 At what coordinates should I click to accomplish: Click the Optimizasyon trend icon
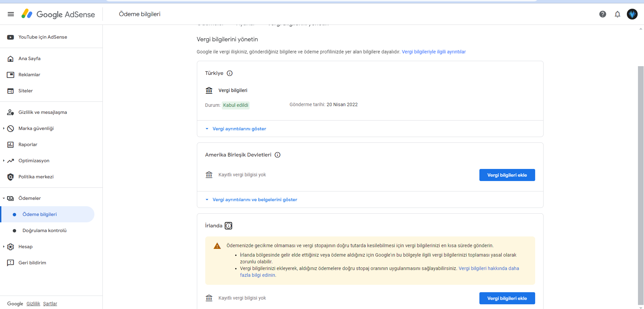point(11,161)
